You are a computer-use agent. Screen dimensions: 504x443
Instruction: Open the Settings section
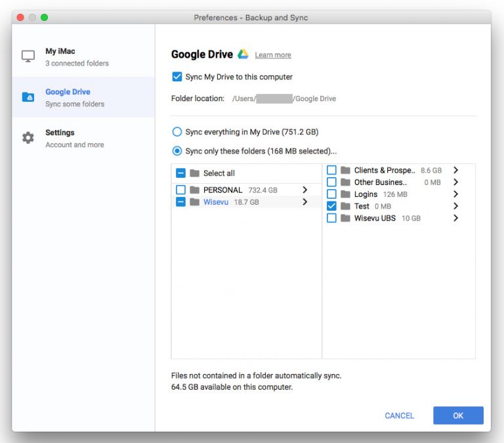(83, 138)
